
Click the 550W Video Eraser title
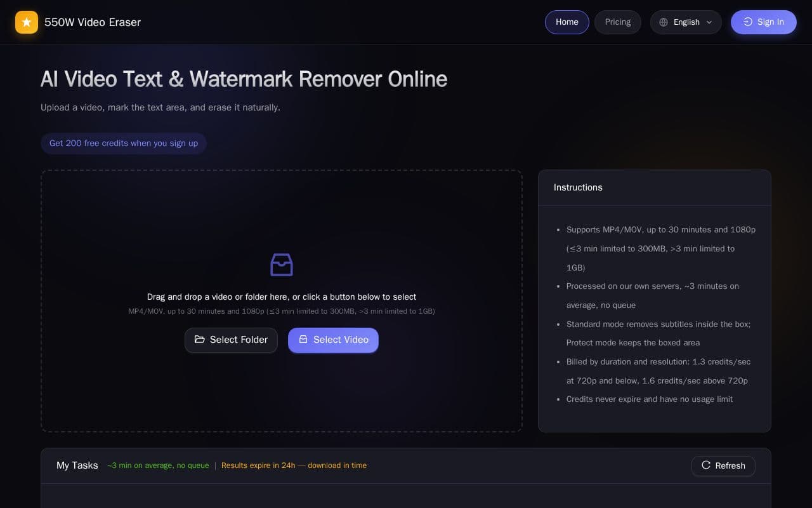(93, 22)
